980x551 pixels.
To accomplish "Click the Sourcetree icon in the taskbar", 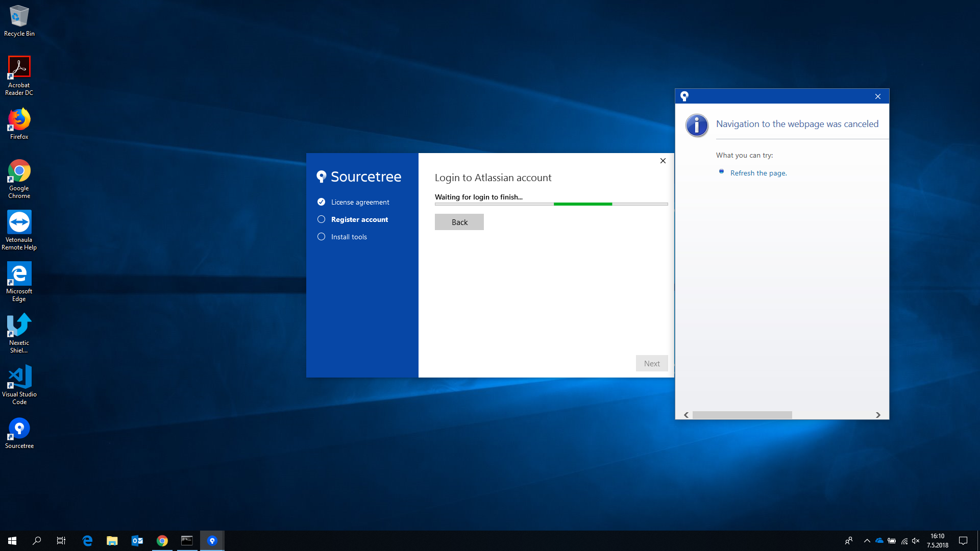I will [212, 540].
